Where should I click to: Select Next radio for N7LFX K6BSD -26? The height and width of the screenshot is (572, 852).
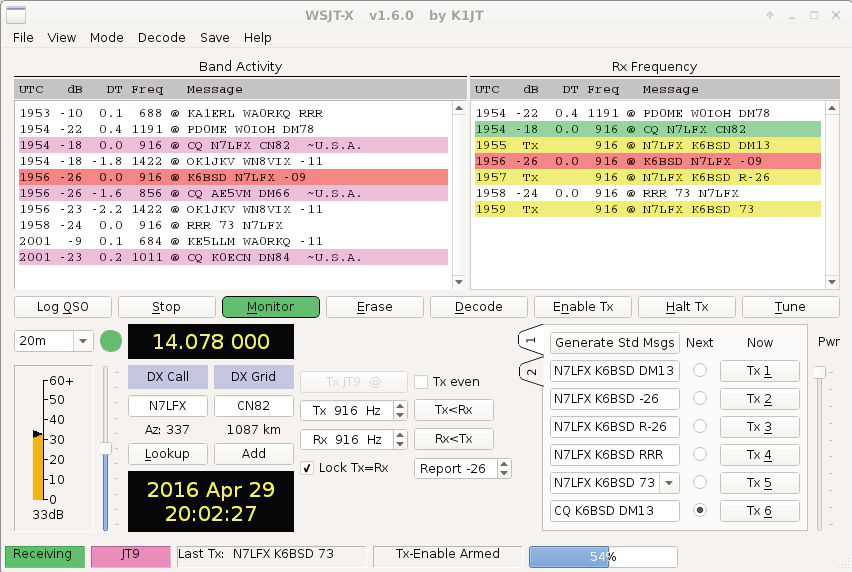point(700,398)
